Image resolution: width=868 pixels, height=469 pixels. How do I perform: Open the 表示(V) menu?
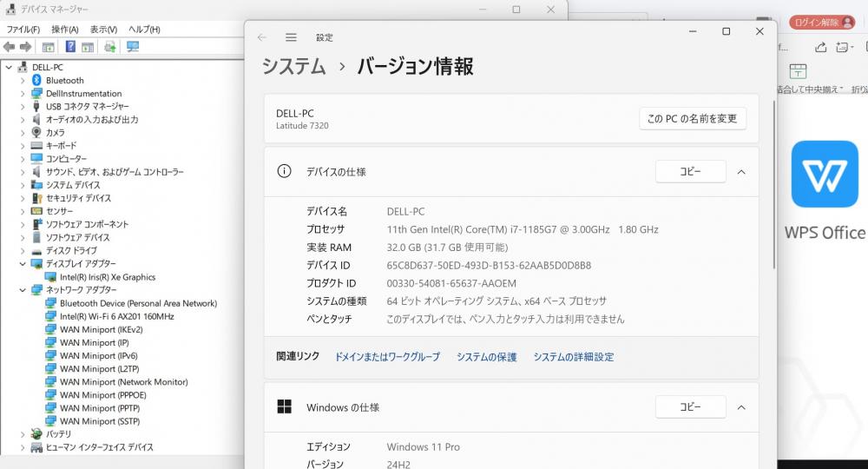click(103, 30)
